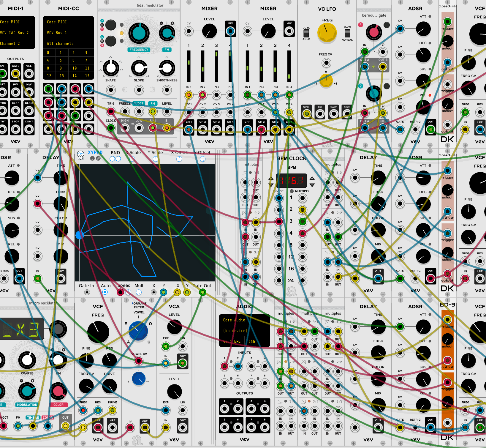Click the blue cursor dot on the XY pad

pos(80,235)
